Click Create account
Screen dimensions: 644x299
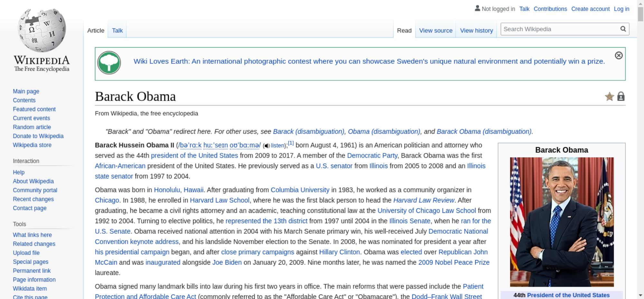point(590,9)
